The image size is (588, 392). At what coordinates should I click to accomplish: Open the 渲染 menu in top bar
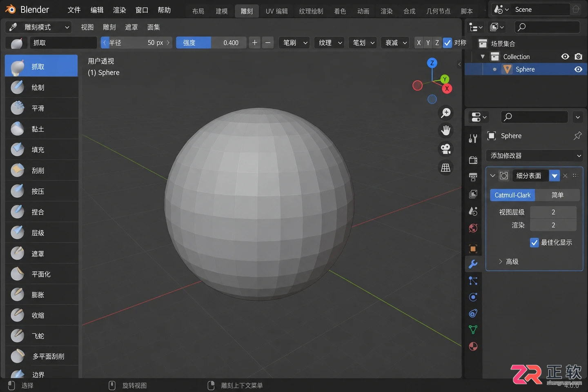(119, 10)
